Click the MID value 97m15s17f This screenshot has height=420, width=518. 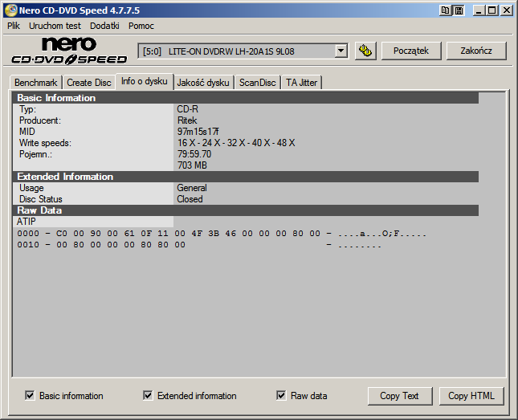click(x=198, y=132)
